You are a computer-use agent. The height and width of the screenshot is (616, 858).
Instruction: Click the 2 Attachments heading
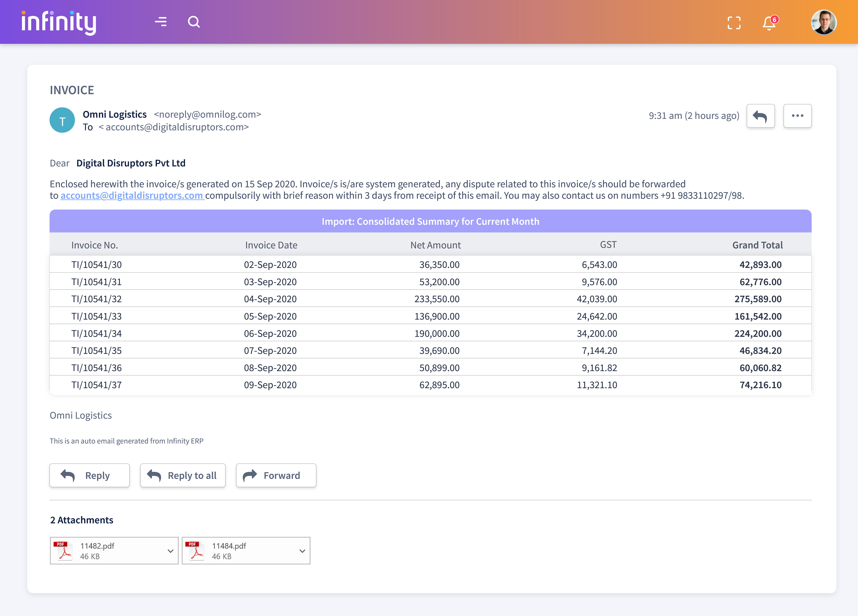point(82,520)
